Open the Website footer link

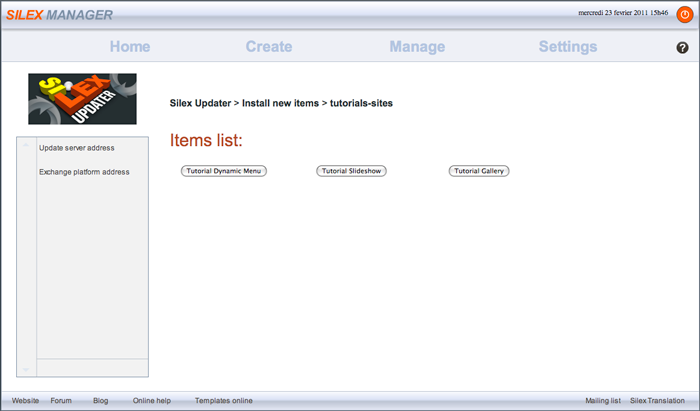click(x=25, y=401)
